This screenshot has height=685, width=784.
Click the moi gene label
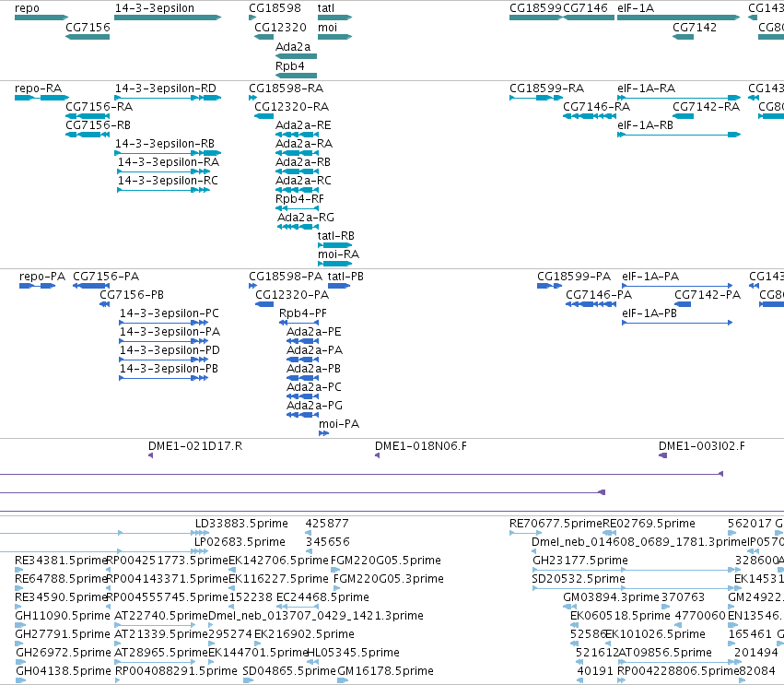coord(327,27)
